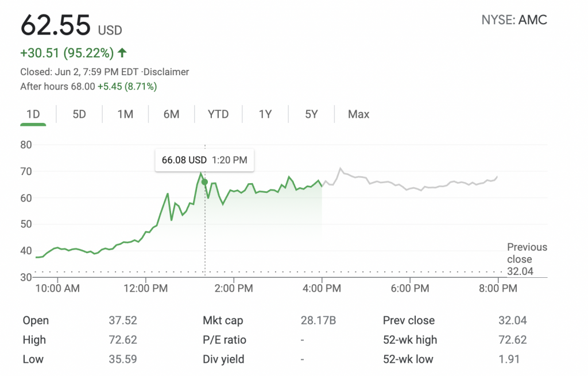
Task: Open the 1M chart range
Action: (x=125, y=114)
